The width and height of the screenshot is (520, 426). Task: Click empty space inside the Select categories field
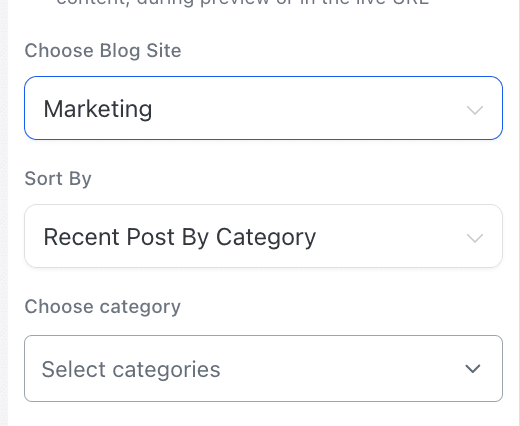point(340,369)
